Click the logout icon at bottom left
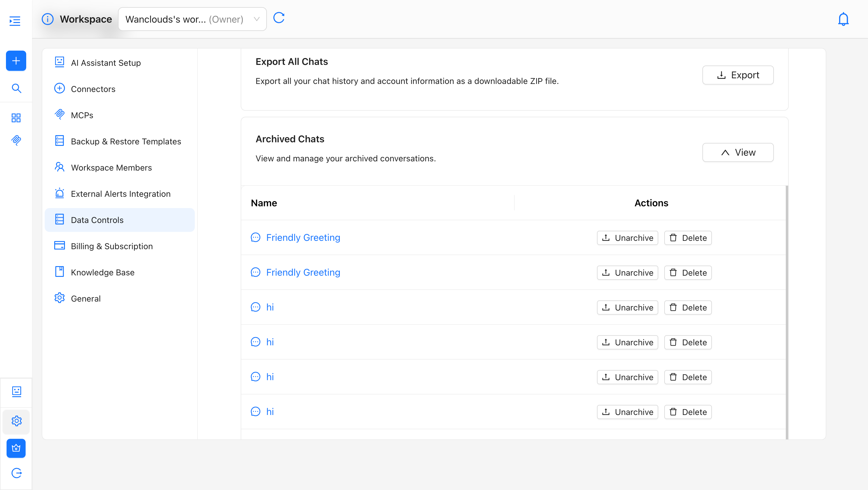 (16, 473)
